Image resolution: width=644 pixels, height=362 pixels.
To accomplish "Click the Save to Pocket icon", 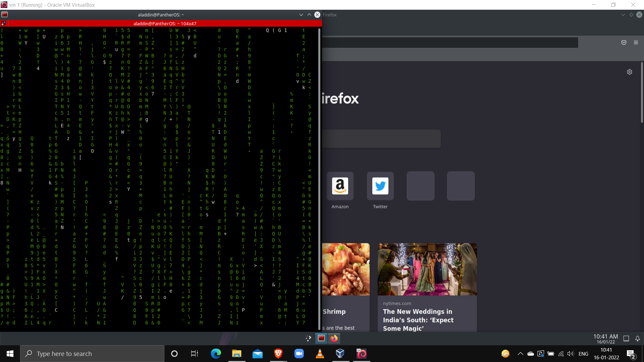I will [x=624, y=43].
